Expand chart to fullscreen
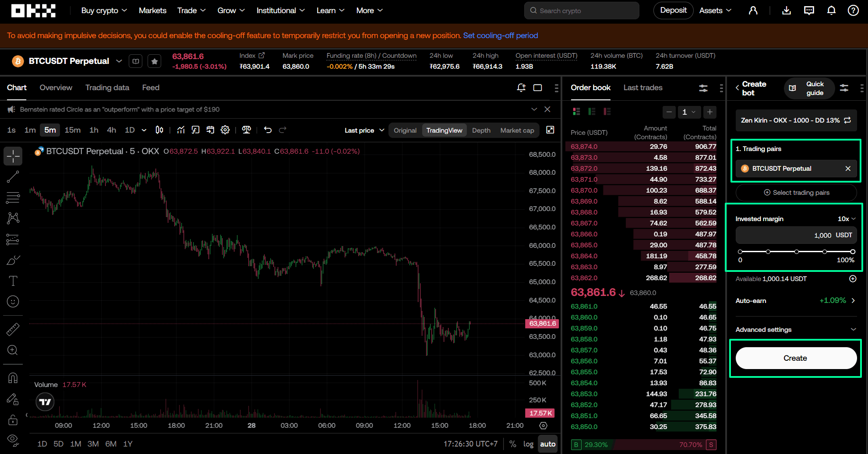The width and height of the screenshot is (868, 454). [x=550, y=130]
